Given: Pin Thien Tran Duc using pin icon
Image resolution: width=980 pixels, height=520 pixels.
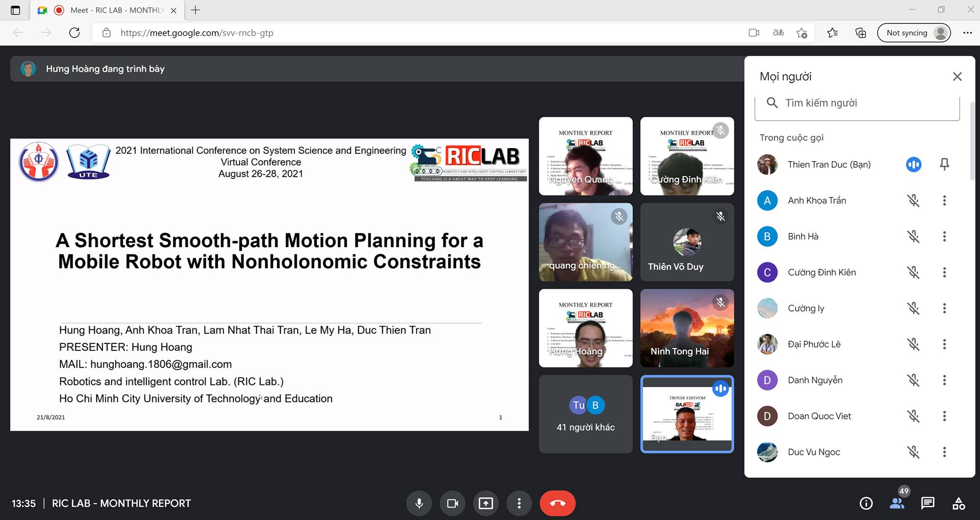Looking at the screenshot, I should (x=944, y=165).
